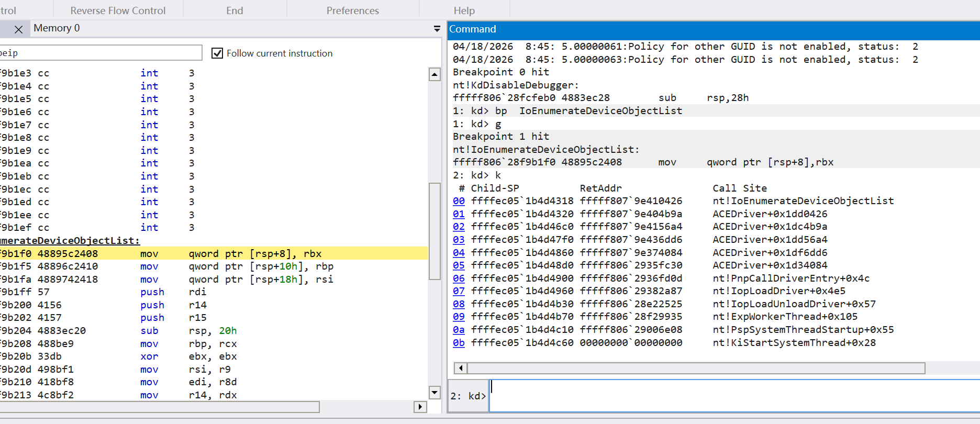Expand the panel window options dropdown arrow
The image size is (980, 424).
point(437,29)
